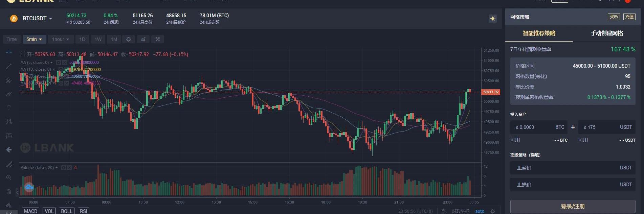The height and width of the screenshot is (214, 644).
Task: Click the zoom-in magnifier tool
Action: (x=9, y=177)
